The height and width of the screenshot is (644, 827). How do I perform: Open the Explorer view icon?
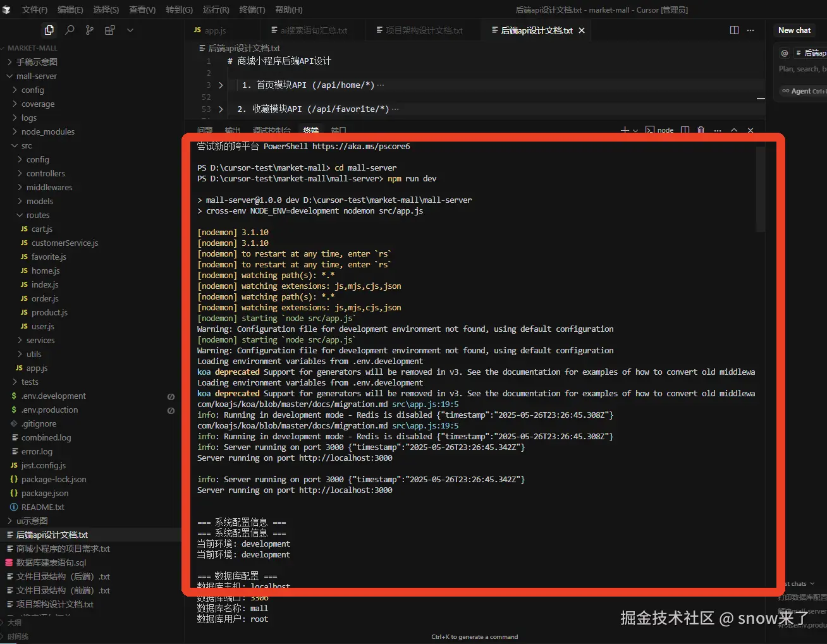click(49, 30)
